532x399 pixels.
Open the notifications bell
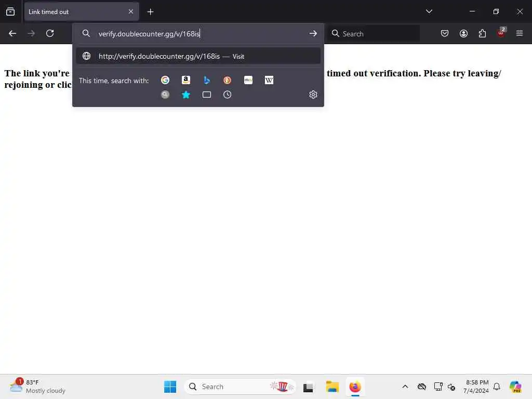497,387
